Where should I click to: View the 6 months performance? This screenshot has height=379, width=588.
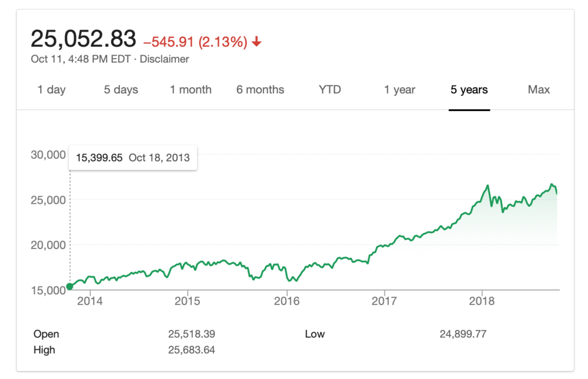[x=260, y=89]
